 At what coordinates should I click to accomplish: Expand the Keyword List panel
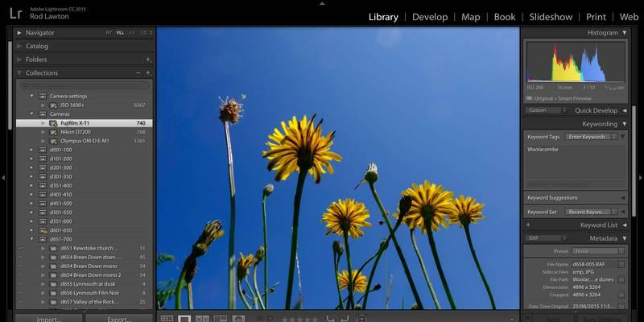click(x=625, y=225)
